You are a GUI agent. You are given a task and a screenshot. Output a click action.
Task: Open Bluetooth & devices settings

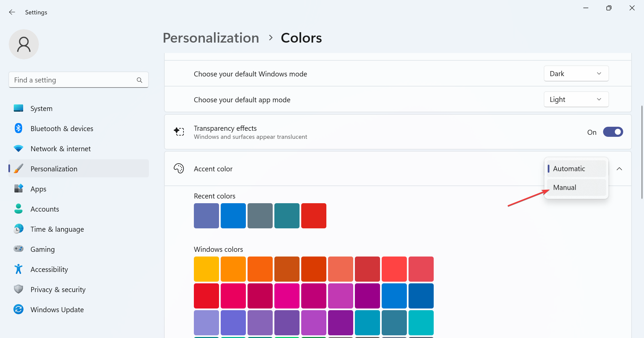(78, 128)
